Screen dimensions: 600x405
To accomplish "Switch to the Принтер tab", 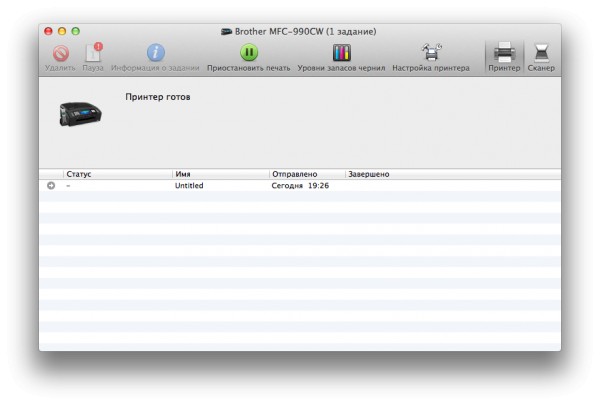I will point(504,56).
